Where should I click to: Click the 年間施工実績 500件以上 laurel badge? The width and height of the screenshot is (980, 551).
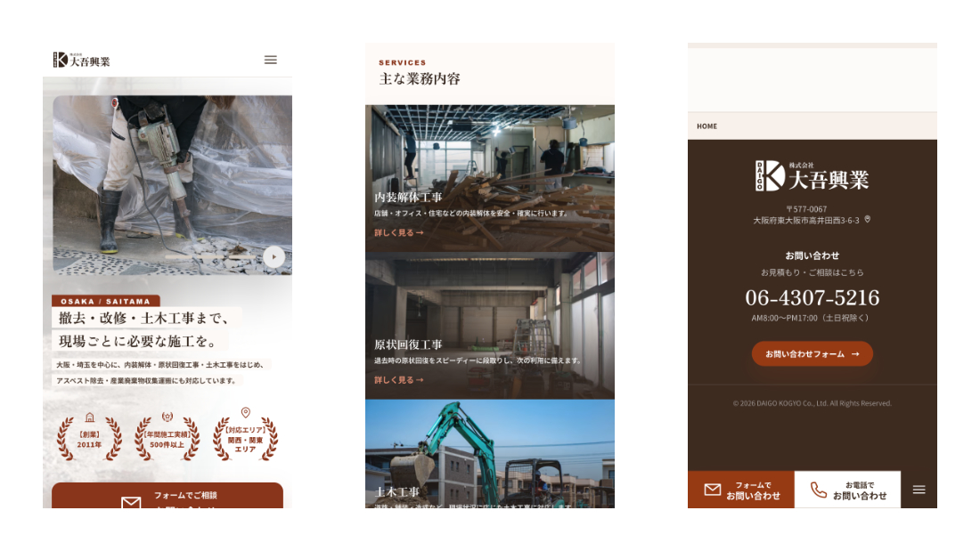click(167, 437)
